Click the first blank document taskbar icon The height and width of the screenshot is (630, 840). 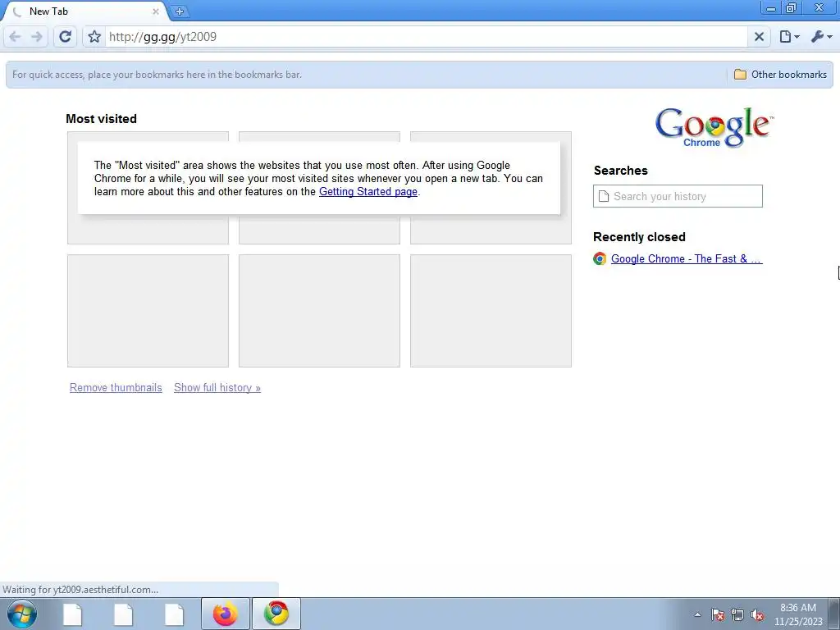pyautogui.click(x=72, y=614)
